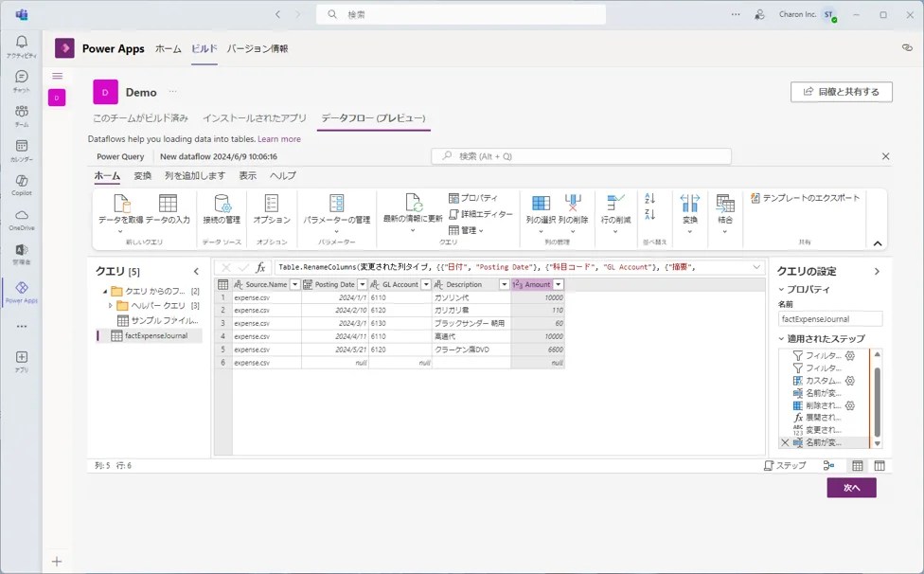
Task: Toggle the Power Apps hamburger menu
Action: click(x=57, y=76)
